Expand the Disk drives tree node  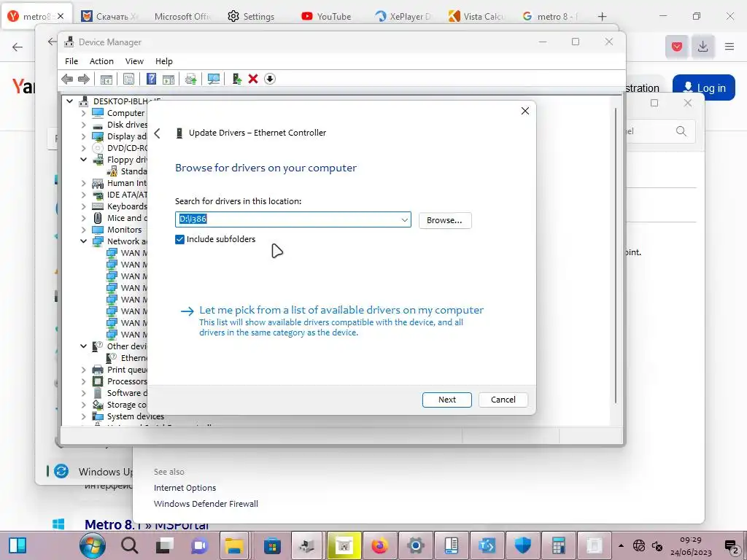(84, 125)
